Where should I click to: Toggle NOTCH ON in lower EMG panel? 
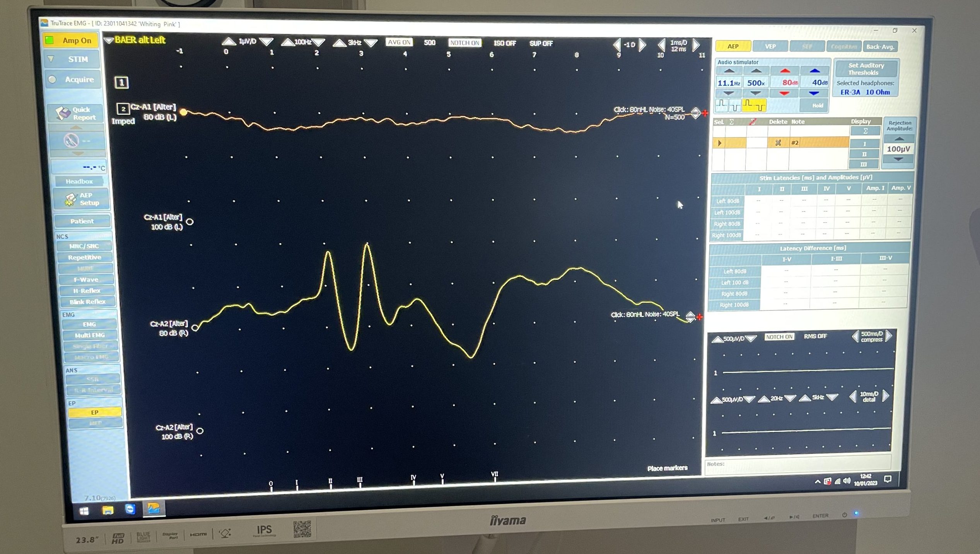(779, 337)
